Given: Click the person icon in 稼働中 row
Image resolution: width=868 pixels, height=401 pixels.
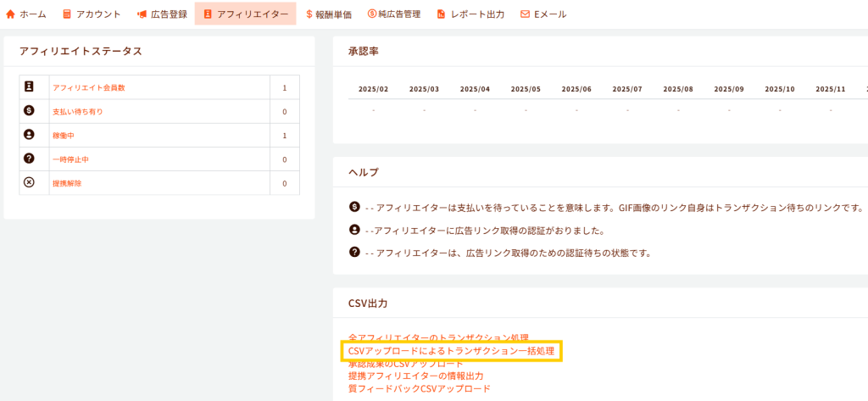Looking at the screenshot, I should click(29, 135).
